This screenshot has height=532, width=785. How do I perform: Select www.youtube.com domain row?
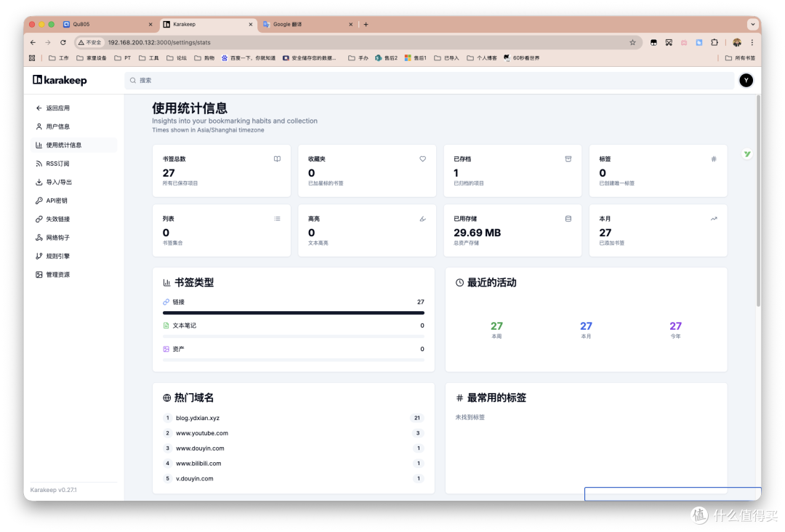tap(294, 433)
